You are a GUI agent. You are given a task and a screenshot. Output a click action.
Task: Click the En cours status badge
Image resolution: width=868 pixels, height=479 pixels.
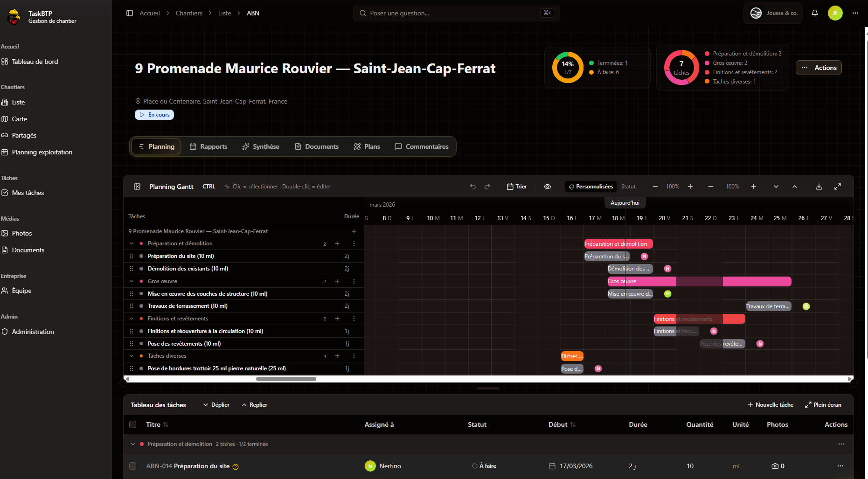click(154, 115)
